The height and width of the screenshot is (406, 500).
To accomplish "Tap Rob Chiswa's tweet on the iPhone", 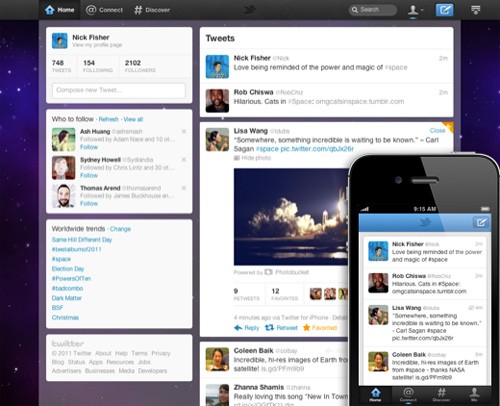I will coord(425,284).
